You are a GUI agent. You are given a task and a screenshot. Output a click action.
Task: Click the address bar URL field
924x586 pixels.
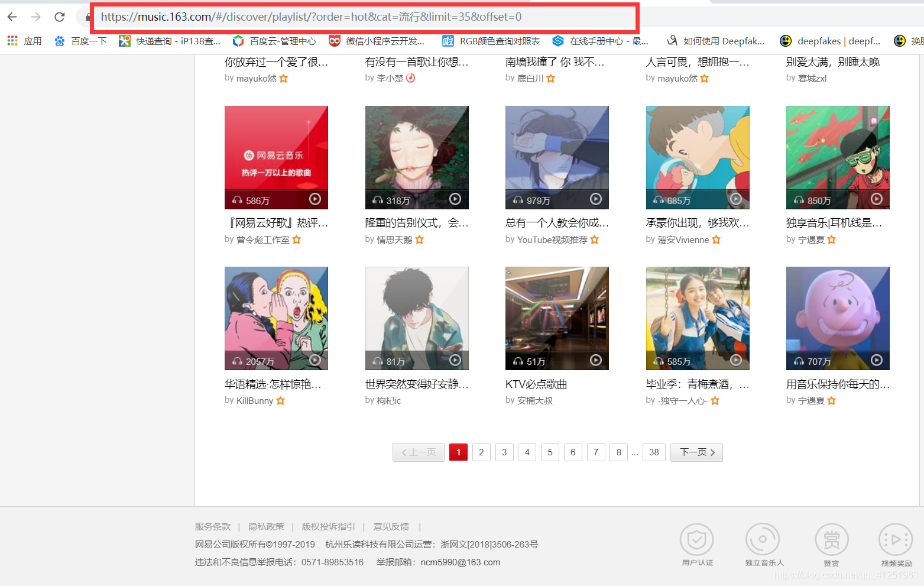click(x=364, y=17)
